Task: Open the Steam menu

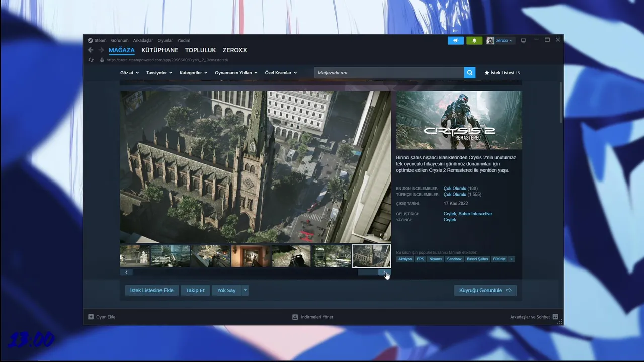Action: 101,41
